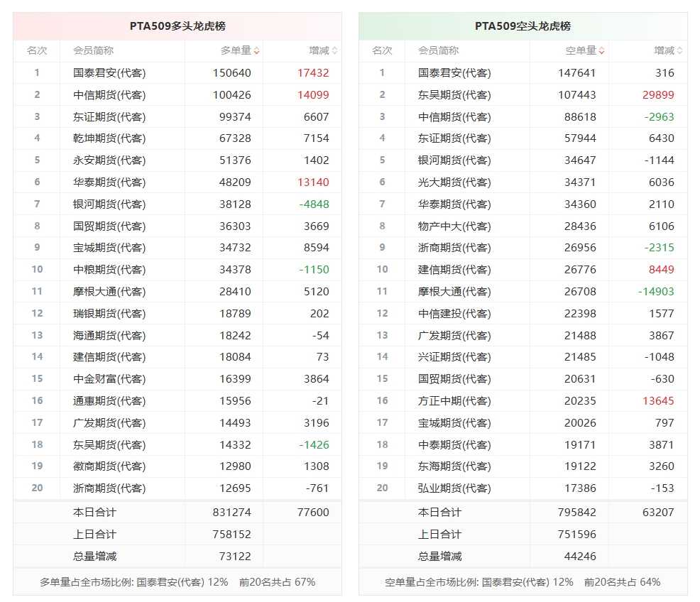The height and width of the screenshot is (602, 700).
Task: Select 中粮期货(代客) row in long table
Action: [177, 270]
